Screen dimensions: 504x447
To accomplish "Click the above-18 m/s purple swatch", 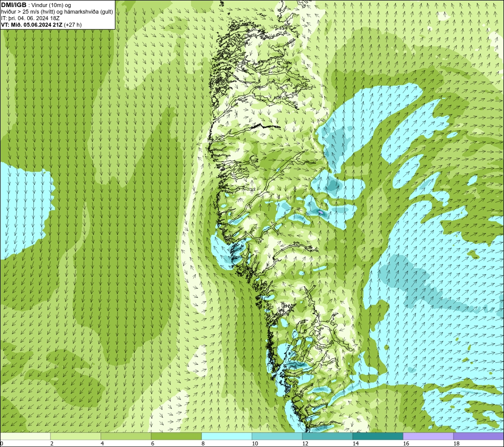I will 479,436.
